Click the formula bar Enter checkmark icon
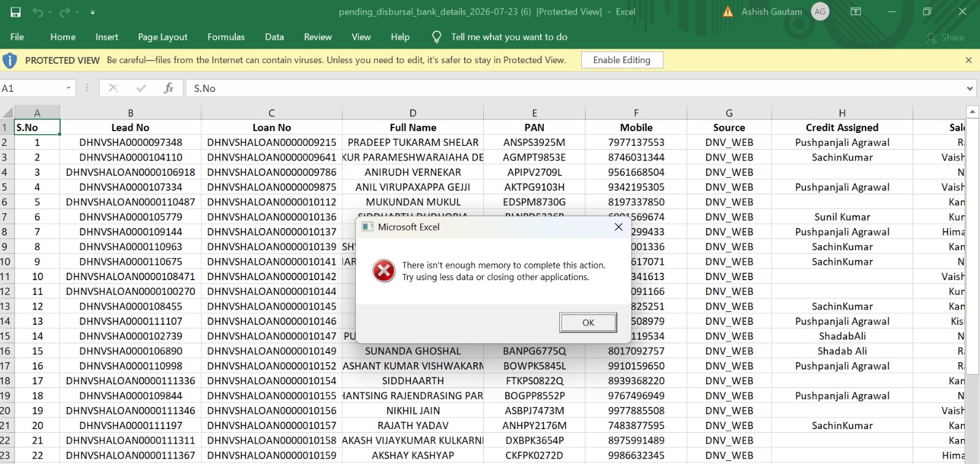Viewport: 980px width, 464px height. click(x=141, y=88)
